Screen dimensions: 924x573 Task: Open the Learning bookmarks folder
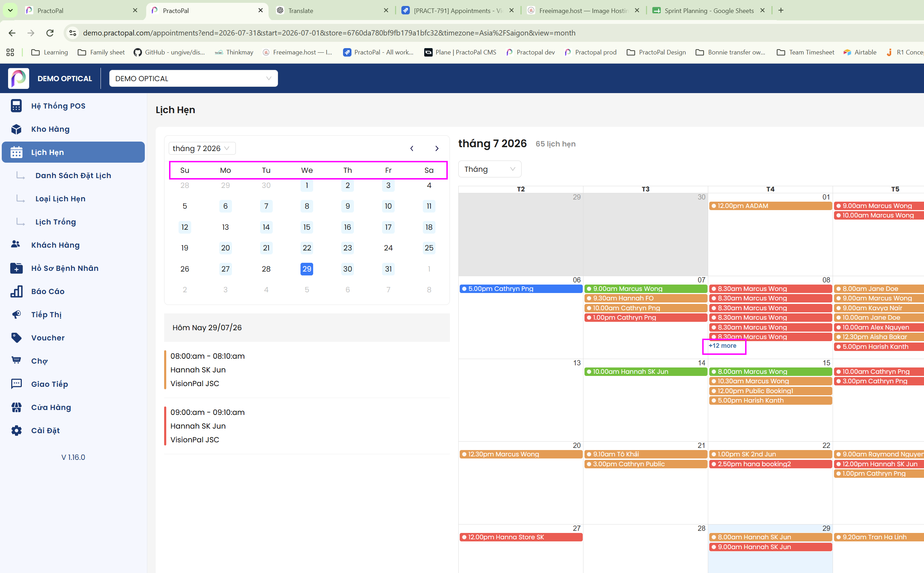(50, 52)
